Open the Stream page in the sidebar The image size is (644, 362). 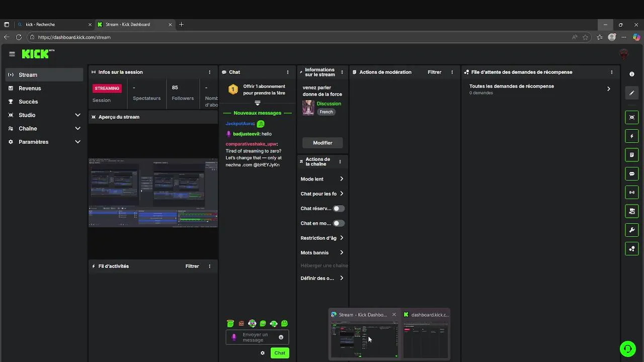point(44,75)
